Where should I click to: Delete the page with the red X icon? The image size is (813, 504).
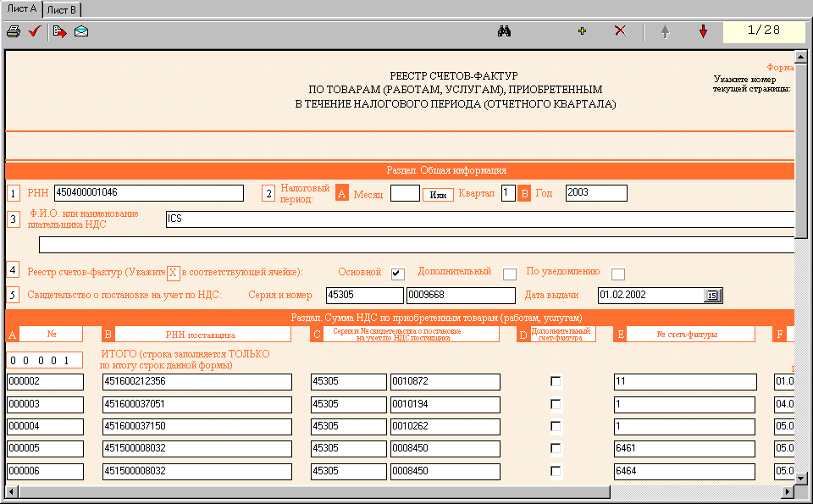[x=620, y=32]
